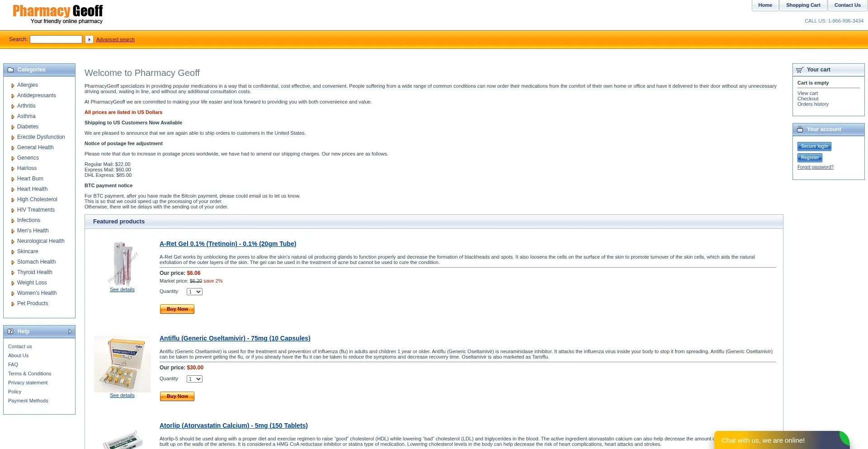Open the Pet Products category
The image size is (868, 449).
click(33, 303)
